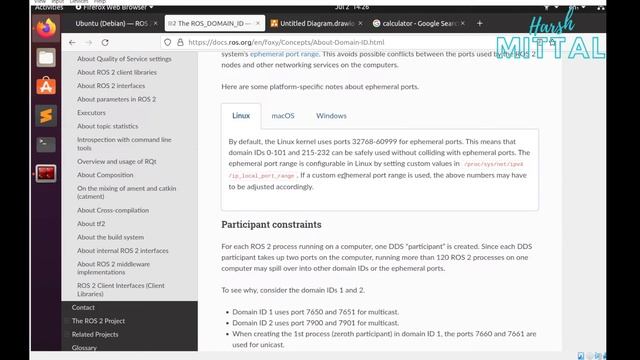Open a new tab with plus button
Image resolution: width=640 pixels, height=360 pixels.
(480, 24)
